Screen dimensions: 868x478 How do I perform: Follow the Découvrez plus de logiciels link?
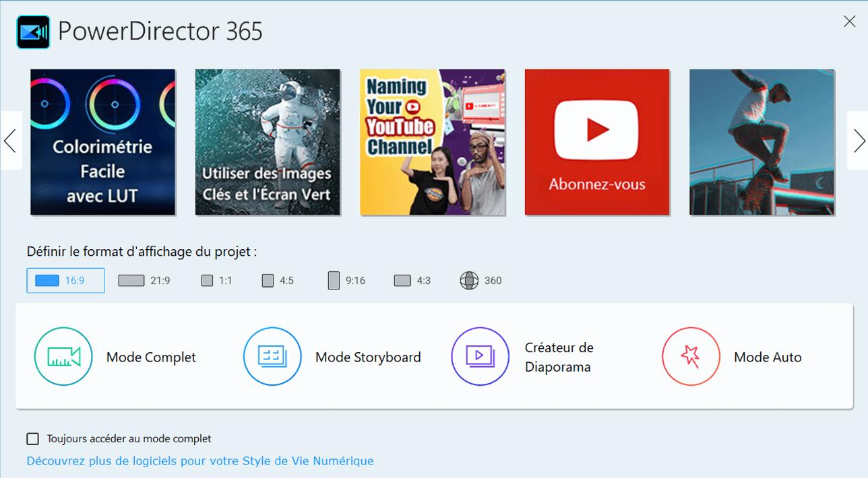coord(200,461)
